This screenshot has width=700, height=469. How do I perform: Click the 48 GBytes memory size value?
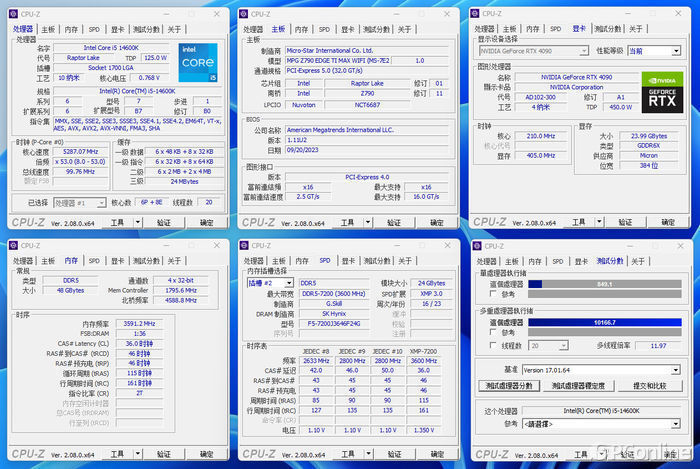click(71, 290)
